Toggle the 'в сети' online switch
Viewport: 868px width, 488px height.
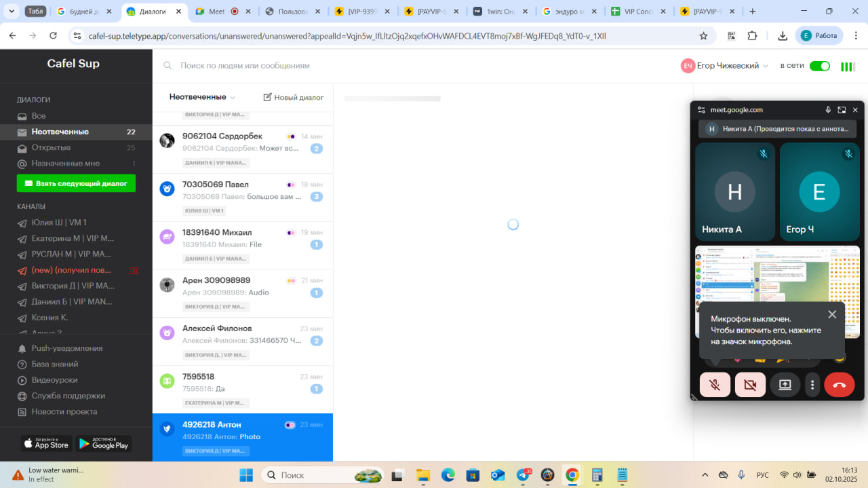click(820, 66)
